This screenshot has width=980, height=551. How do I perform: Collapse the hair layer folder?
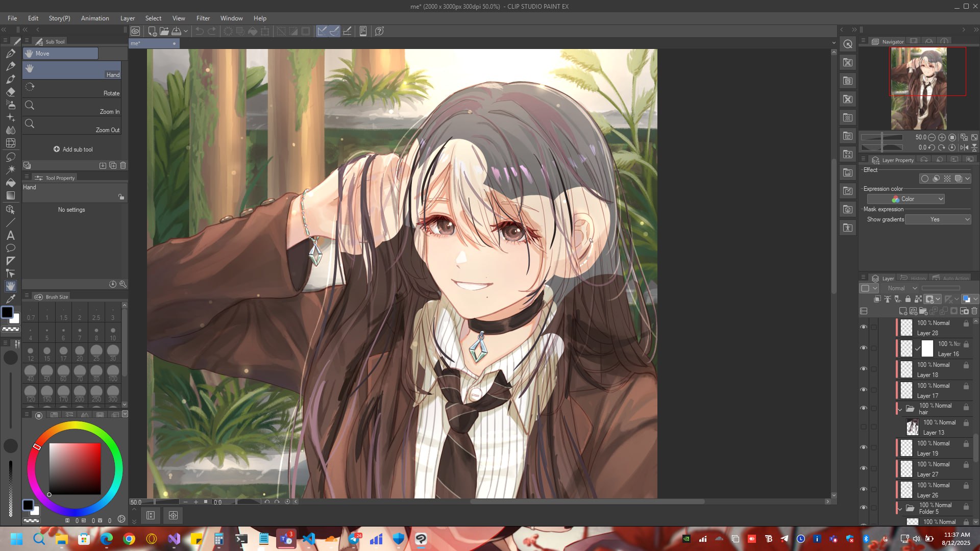(x=900, y=409)
